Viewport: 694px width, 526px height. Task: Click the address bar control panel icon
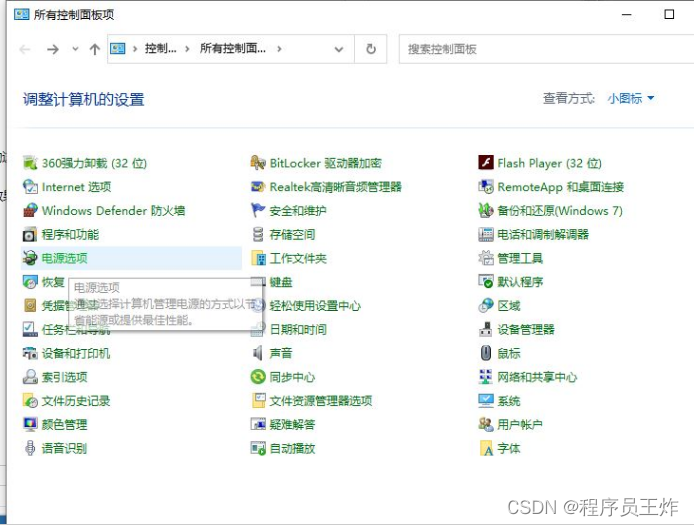(118, 49)
